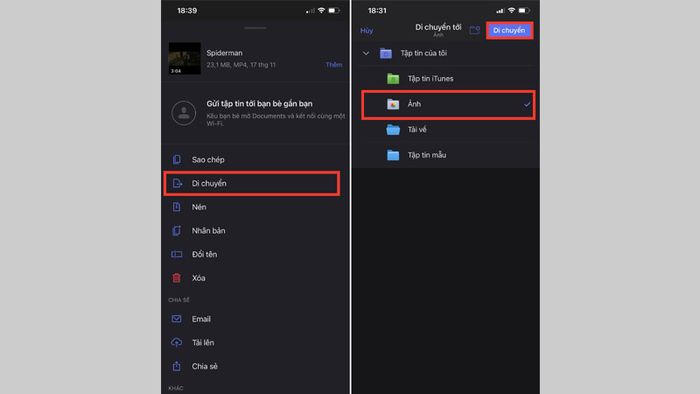The height and width of the screenshot is (394, 700).
Task: Select Tập tin của tôi folder row
Action: [x=446, y=54]
